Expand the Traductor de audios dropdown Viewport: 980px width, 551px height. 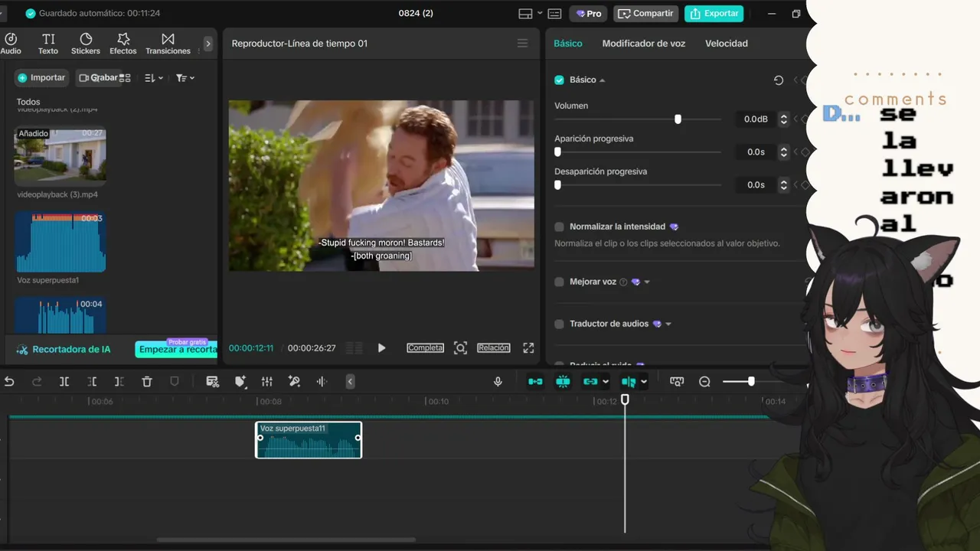pos(668,324)
